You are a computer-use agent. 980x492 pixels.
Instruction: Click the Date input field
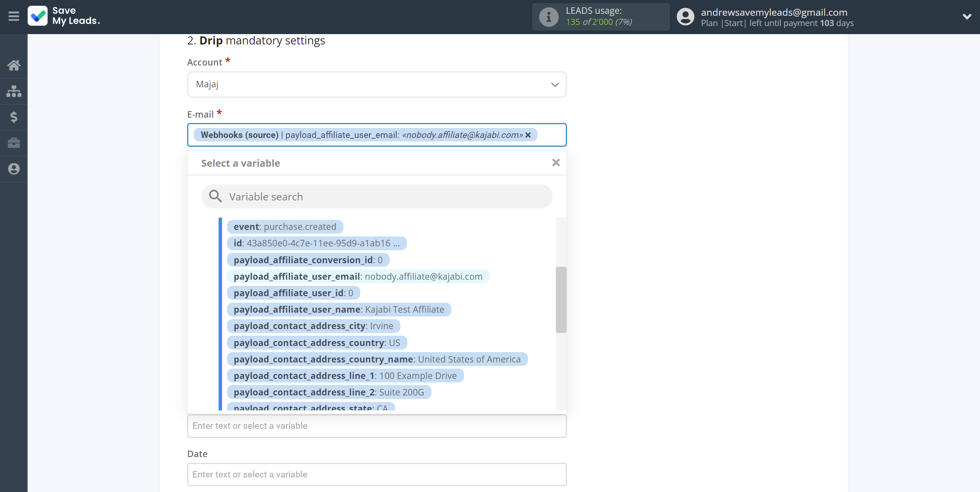pyautogui.click(x=377, y=474)
